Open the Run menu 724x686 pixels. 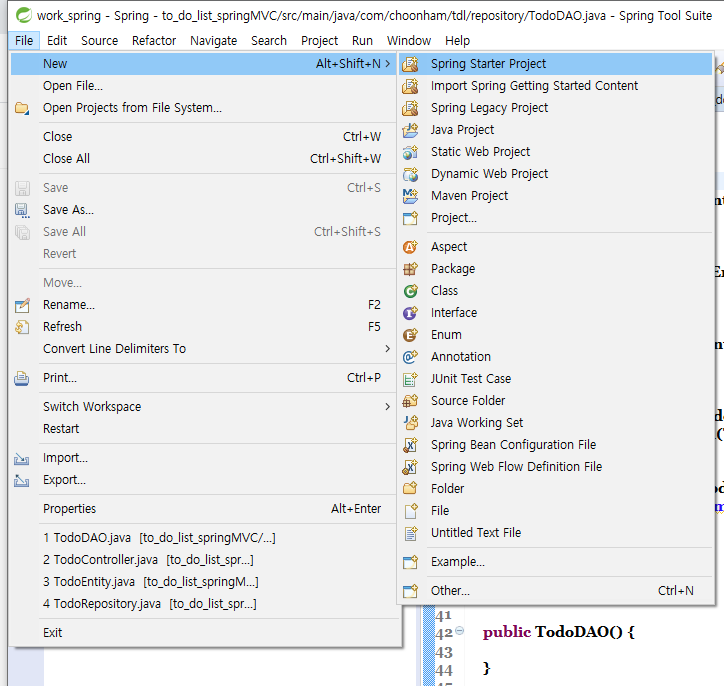click(362, 41)
